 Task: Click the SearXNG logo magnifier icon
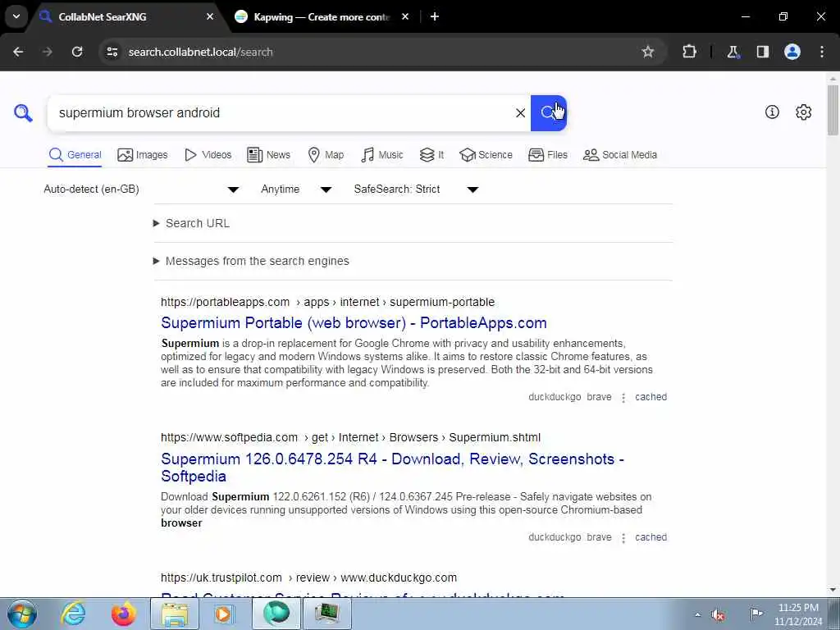pos(23,113)
